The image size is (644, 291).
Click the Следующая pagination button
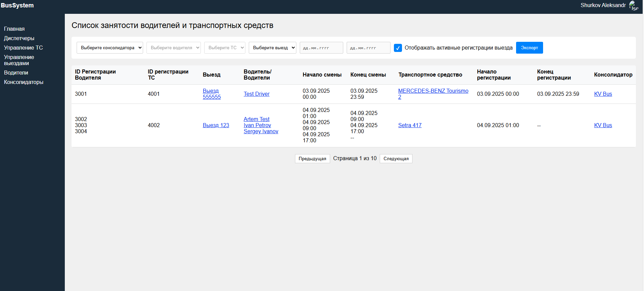pos(396,159)
